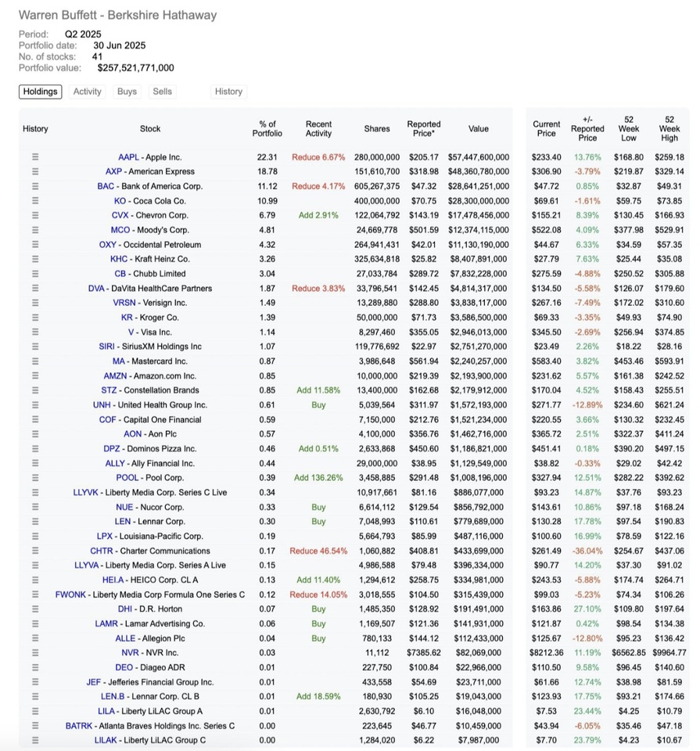Click the '% of Portfolio' column header
700x751 pixels.
267,129
